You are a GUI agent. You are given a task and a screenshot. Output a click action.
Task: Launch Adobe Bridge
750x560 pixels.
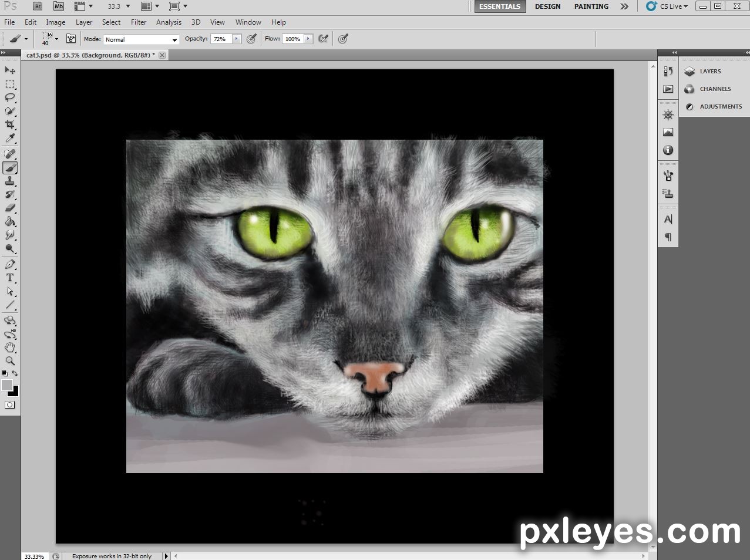coord(38,6)
